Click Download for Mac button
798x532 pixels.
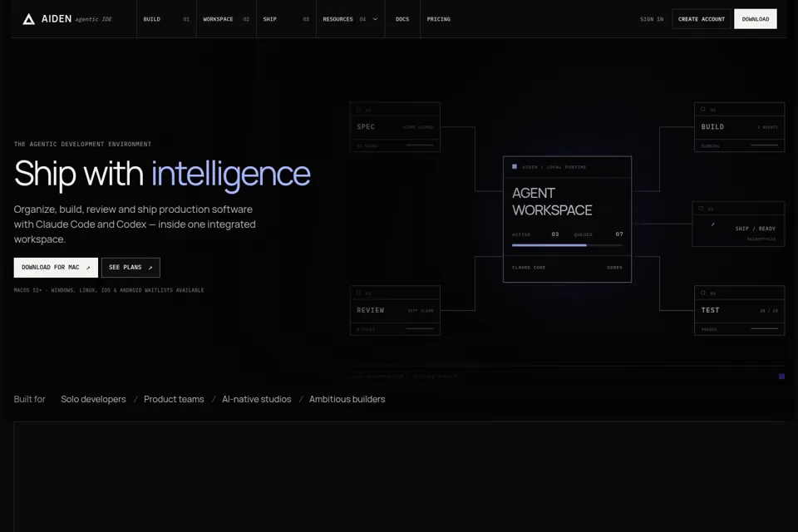(x=56, y=268)
